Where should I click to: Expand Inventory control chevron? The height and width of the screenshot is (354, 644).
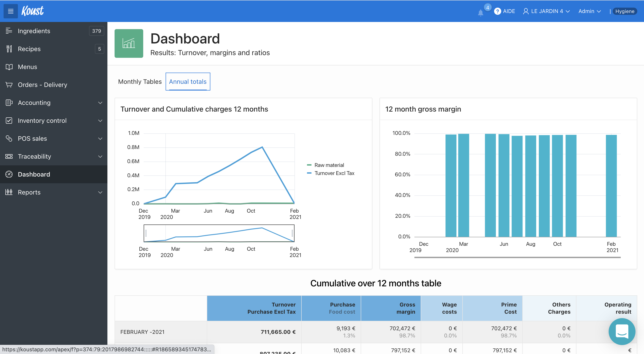coord(100,121)
